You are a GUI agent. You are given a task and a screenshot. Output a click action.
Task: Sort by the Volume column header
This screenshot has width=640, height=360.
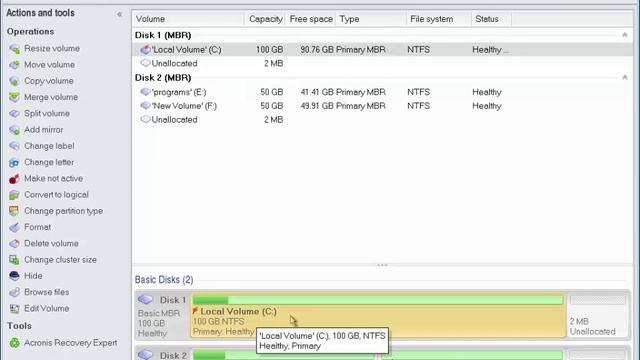coord(188,19)
